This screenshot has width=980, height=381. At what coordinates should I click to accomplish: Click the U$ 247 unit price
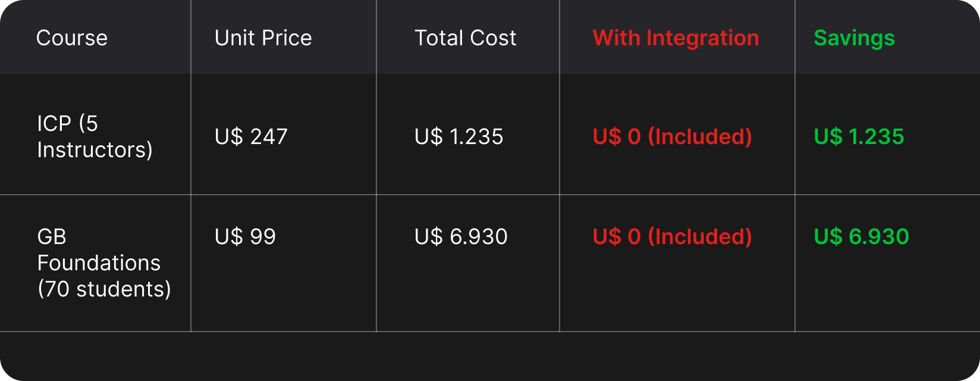251,137
